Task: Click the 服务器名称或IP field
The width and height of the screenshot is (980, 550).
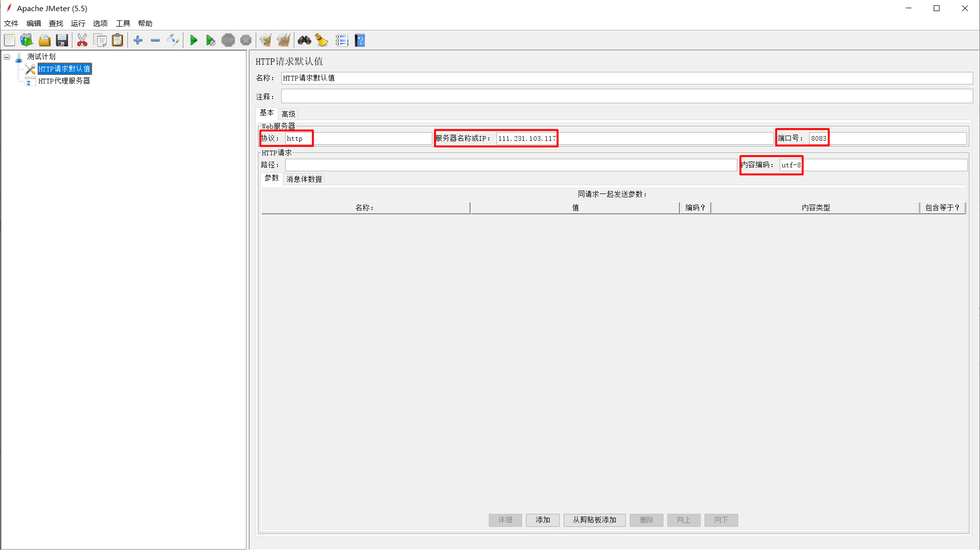Action: pyautogui.click(x=635, y=138)
